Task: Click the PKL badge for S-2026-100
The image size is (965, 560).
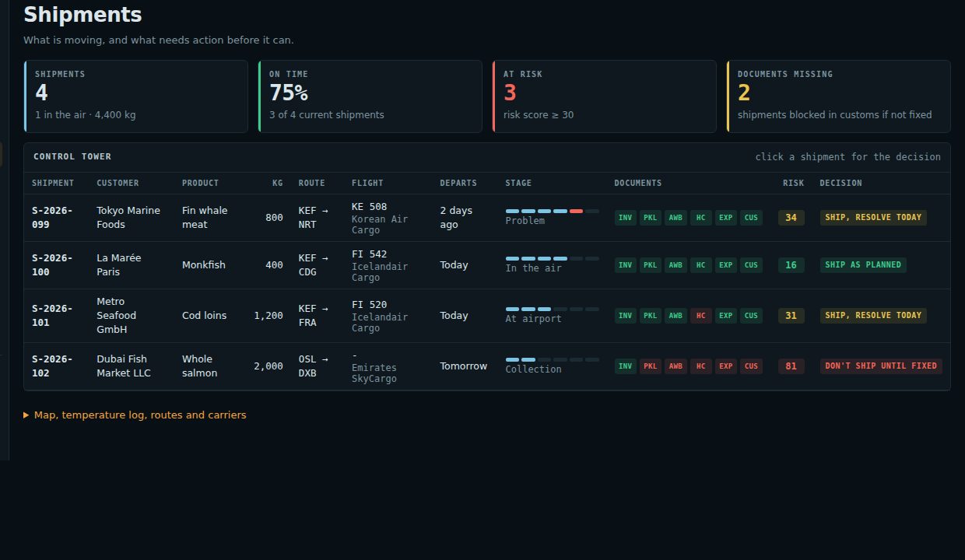Action: [650, 265]
